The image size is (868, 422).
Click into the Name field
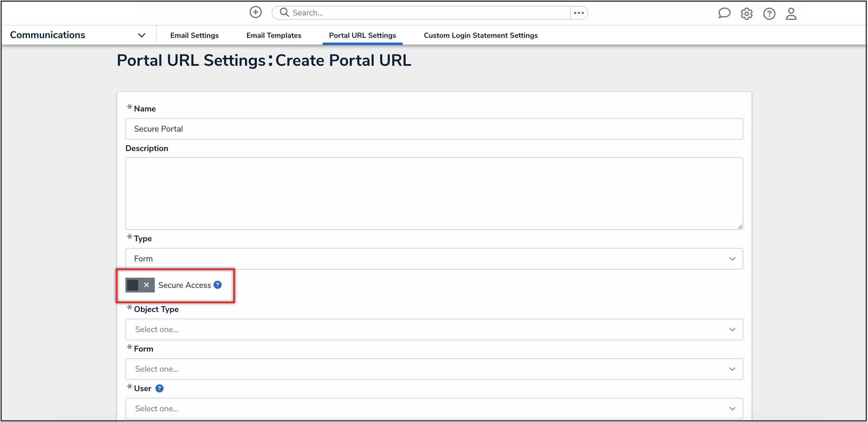point(434,129)
